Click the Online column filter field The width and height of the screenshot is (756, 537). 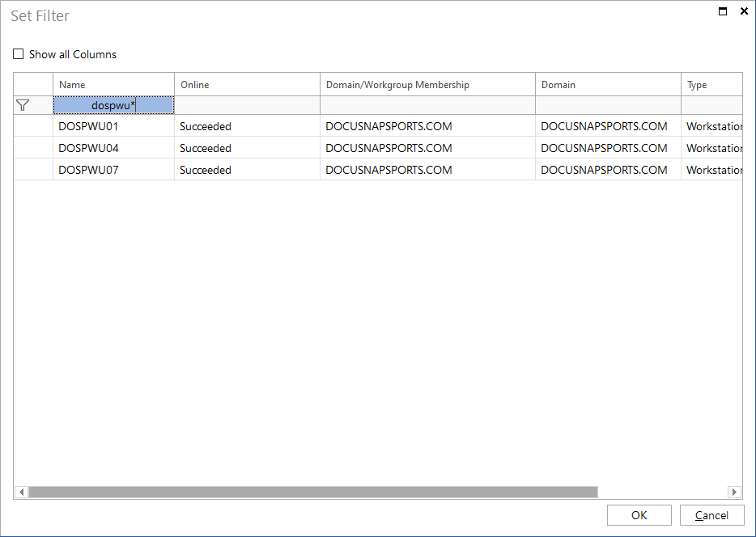(x=247, y=105)
